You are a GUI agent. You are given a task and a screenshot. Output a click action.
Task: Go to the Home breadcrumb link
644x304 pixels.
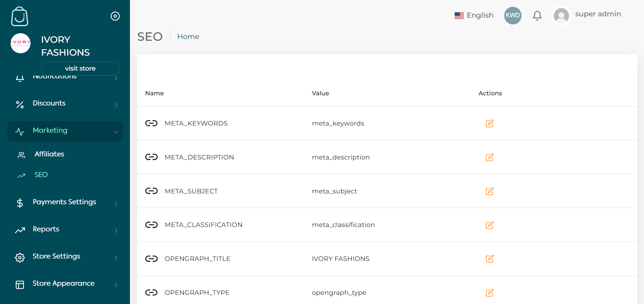point(188,37)
